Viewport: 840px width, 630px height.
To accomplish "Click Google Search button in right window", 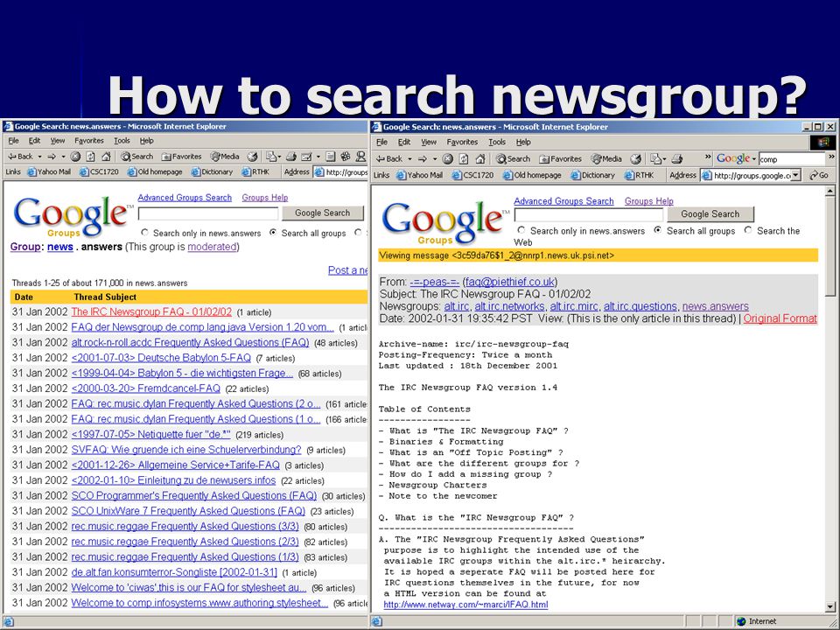I will (x=710, y=213).
